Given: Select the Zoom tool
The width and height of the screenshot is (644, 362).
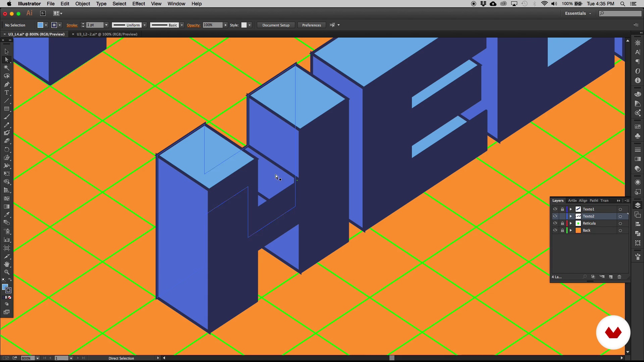Looking at the screenshot, I should click(x=7, y=272).
